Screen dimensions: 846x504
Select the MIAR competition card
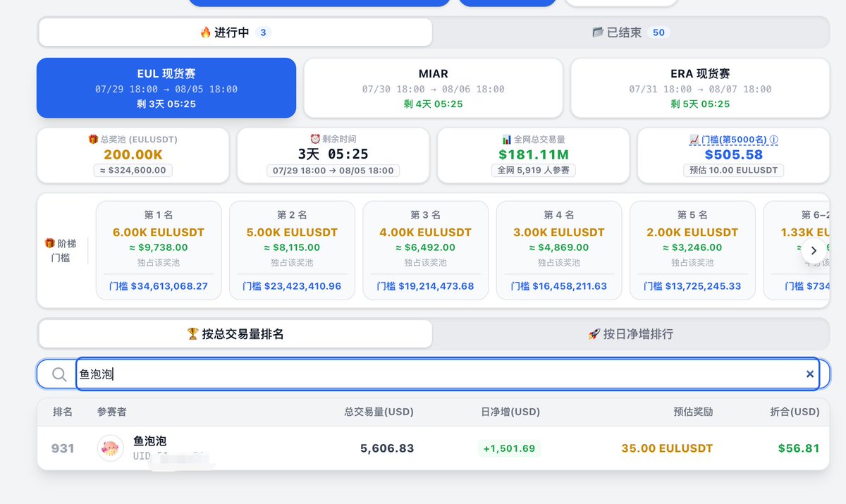tap(434, 88)
